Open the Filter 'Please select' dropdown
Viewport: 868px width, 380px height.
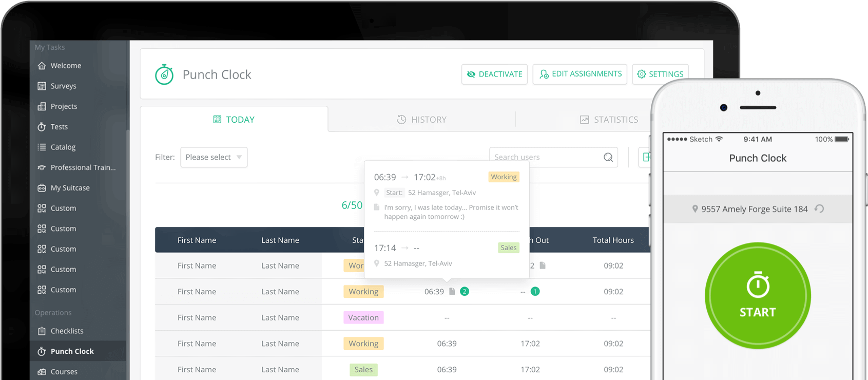click(214, 157)
